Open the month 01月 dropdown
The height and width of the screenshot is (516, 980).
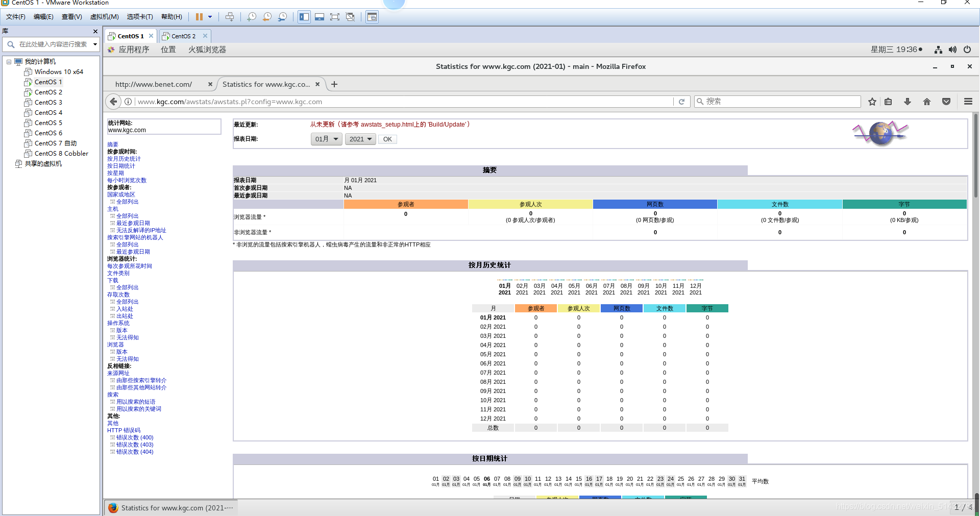pos(327,139)
